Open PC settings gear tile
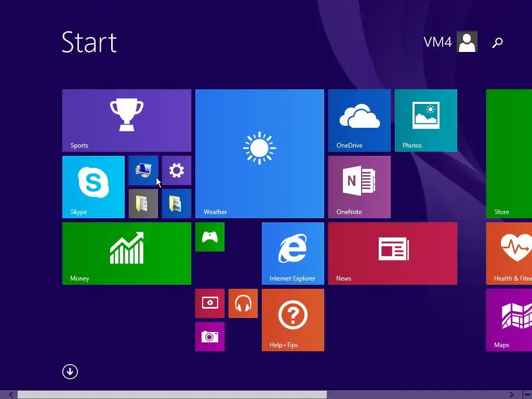The width and height of the screenshot is (532, 399). 177,170
